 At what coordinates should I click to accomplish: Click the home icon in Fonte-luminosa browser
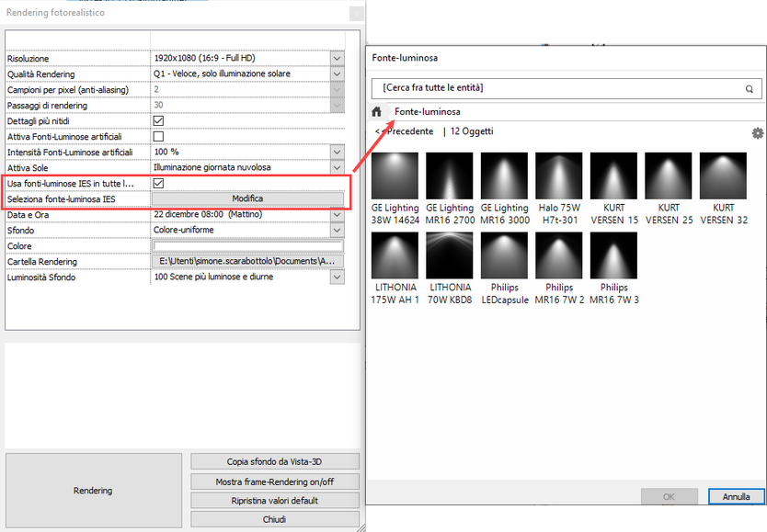(377, 112)
